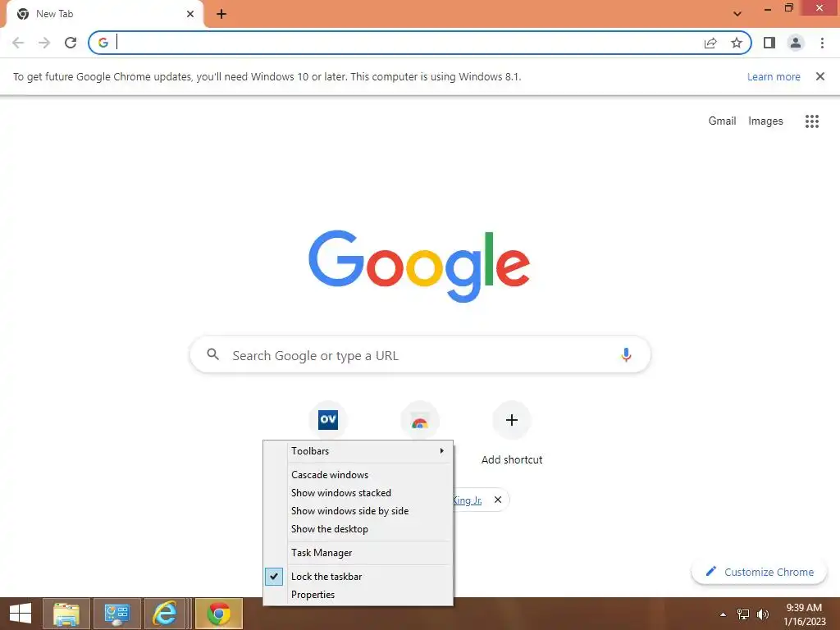Screen dimensions: 840x630
Task: Bookmark this tab with the star icon
Action: click(737, 43)
